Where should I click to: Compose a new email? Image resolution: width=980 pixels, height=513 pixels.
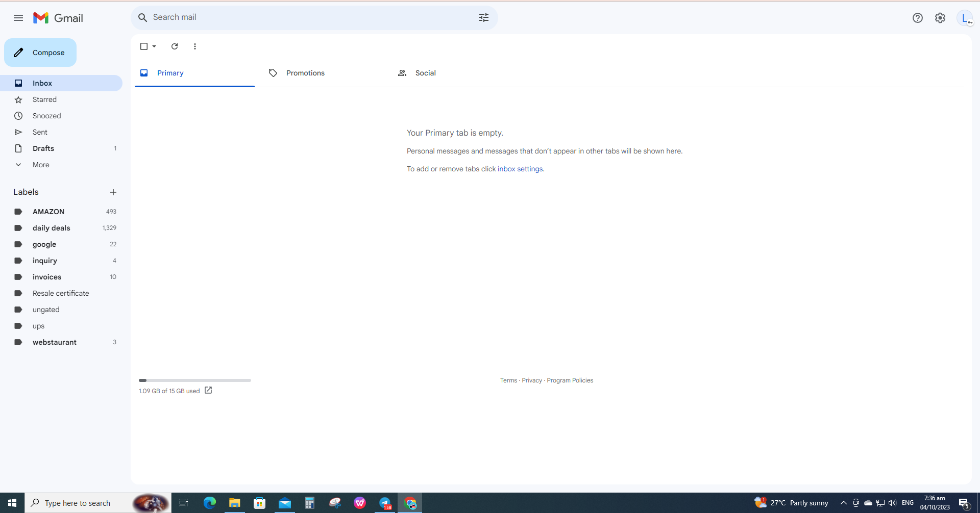[x=40, y=53]
